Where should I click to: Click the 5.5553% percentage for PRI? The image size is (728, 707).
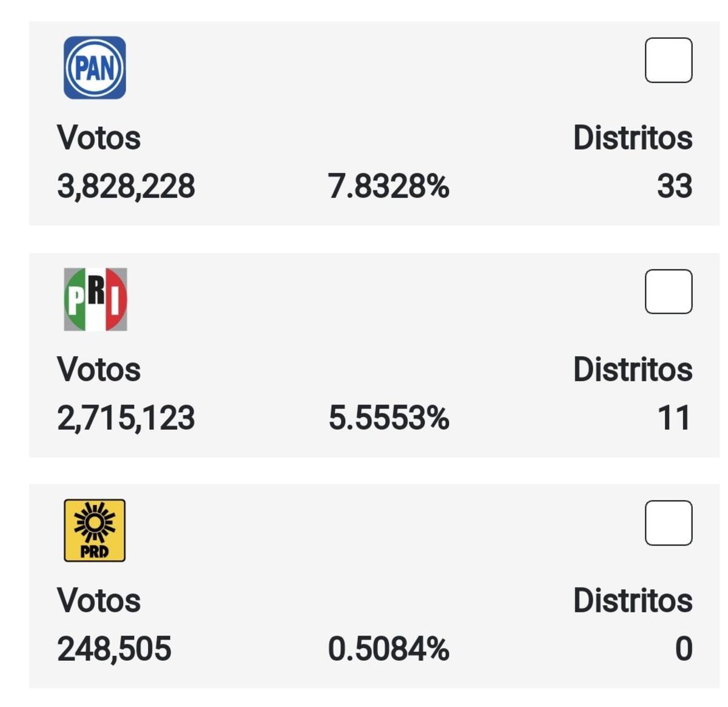(389, 418)
